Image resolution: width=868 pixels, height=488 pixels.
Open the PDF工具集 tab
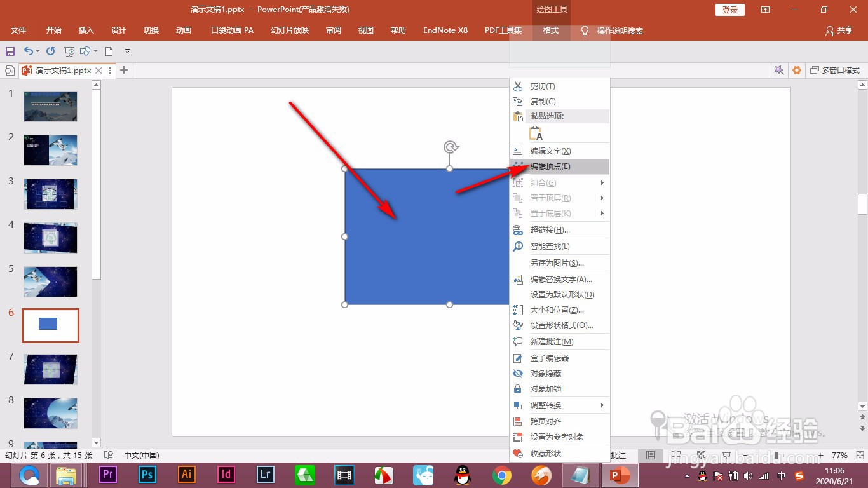[x=503, y=30]
